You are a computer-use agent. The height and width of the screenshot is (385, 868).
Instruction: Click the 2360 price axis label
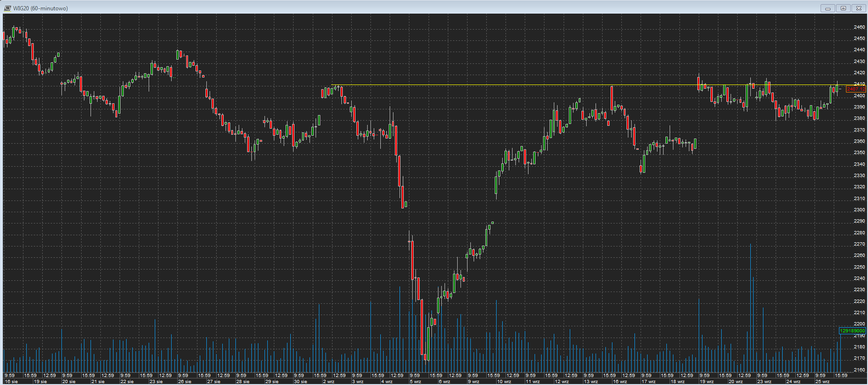(860, 141)
